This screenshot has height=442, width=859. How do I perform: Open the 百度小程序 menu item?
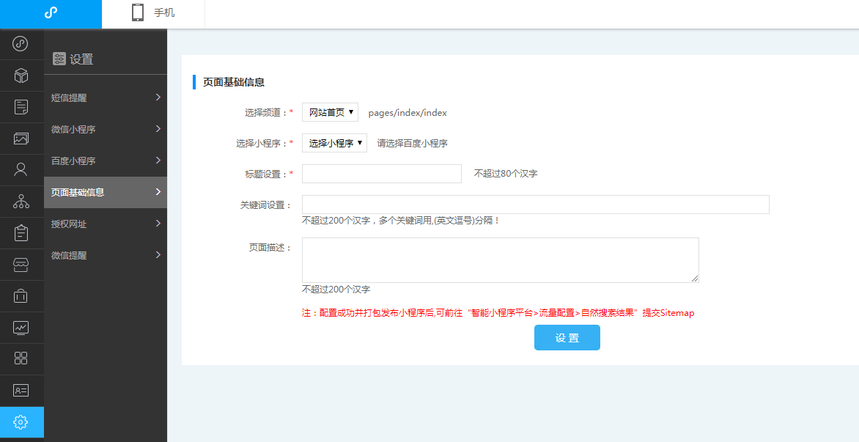105,161
